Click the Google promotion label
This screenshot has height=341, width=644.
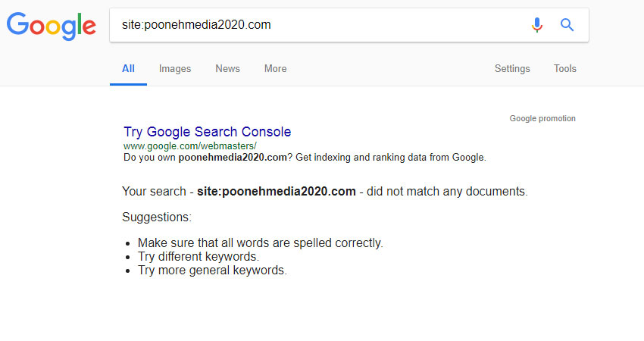(542, 118)
